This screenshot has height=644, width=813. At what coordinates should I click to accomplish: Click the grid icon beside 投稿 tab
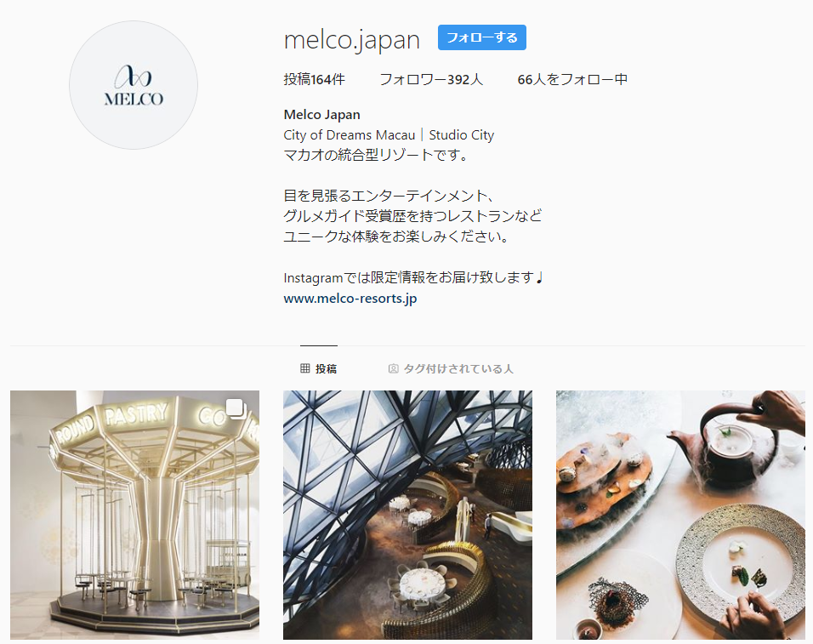304,368
